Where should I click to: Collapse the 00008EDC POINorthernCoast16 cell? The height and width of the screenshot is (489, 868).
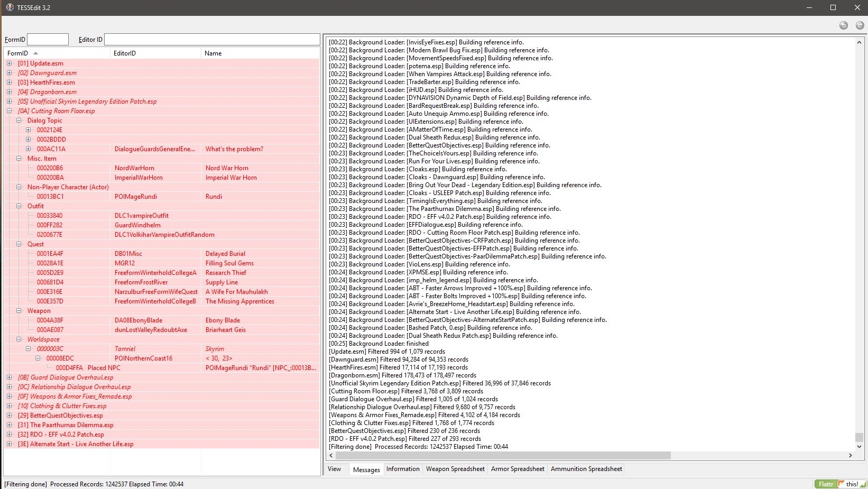click(x=38, y=358)
